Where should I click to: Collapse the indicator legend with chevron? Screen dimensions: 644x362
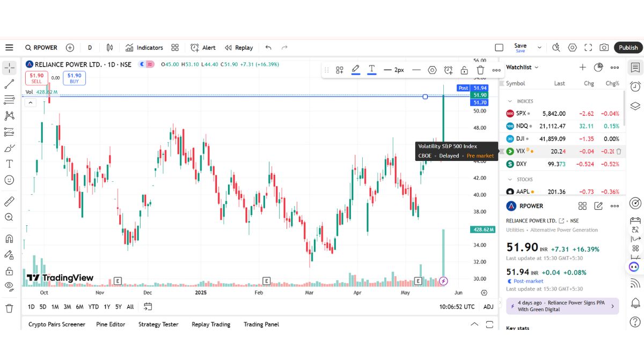click(31, 102)
